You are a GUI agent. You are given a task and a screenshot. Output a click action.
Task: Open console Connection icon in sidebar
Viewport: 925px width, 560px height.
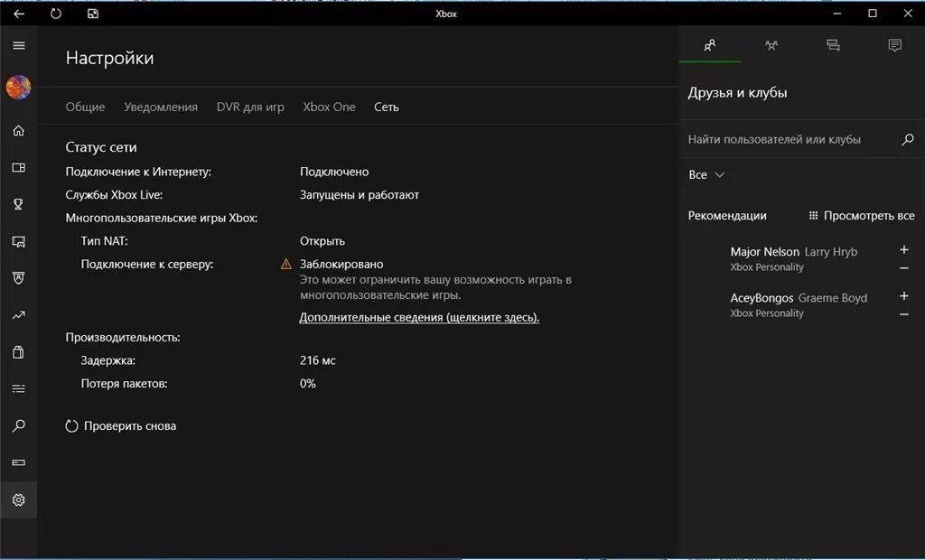tap(19, 462)
